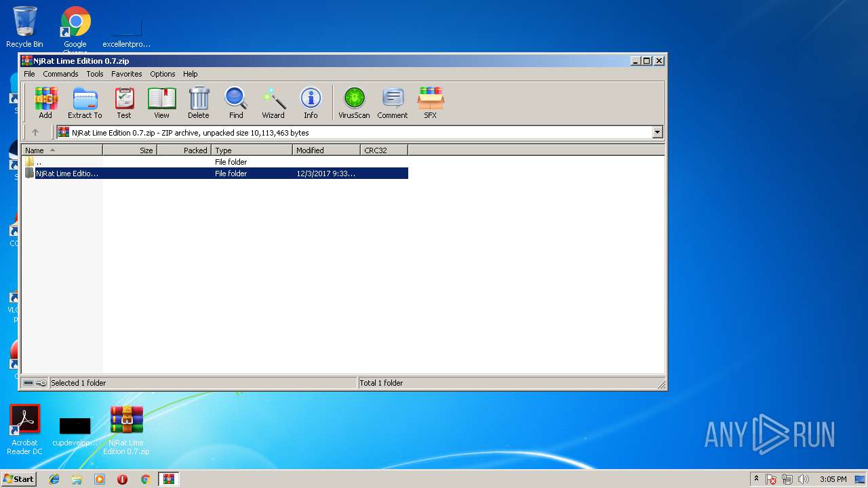868x488 pixels.
Task: Run the Test archive tool
Action: click(x=124, y=103)
